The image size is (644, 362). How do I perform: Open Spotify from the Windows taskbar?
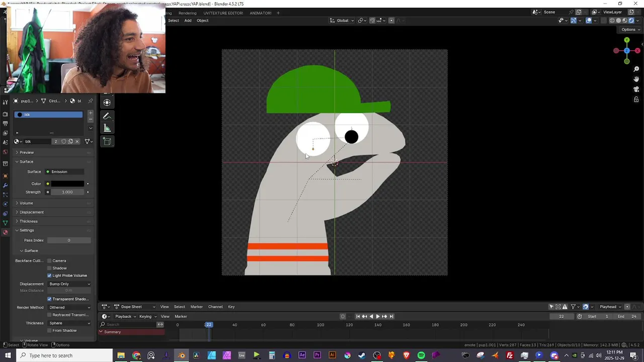point(421,355)
